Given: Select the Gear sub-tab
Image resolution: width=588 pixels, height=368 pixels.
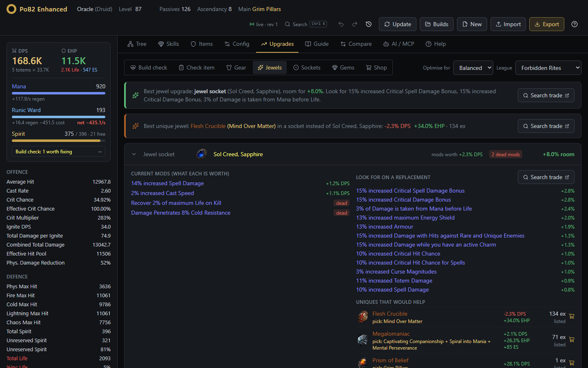Looking at the screenshot, I should 236,67.
